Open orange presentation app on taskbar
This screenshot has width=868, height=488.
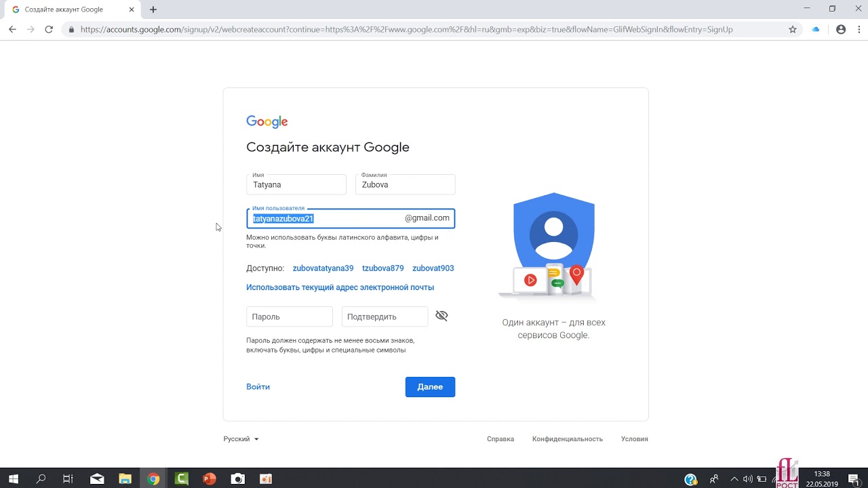tap(266, 479)
